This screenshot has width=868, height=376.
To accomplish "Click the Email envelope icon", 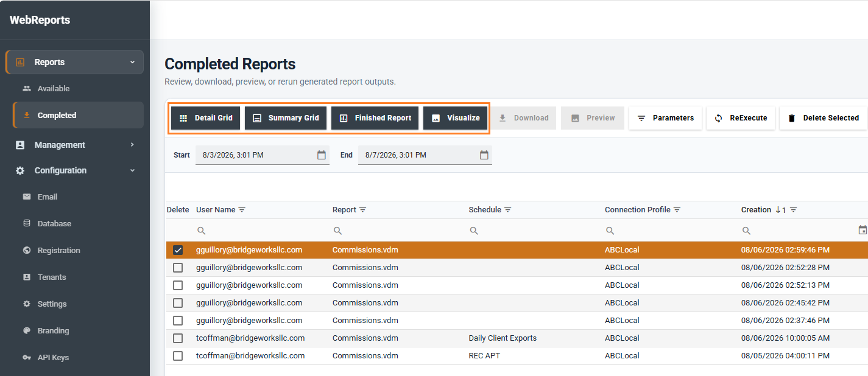I will tap(26, 197).
